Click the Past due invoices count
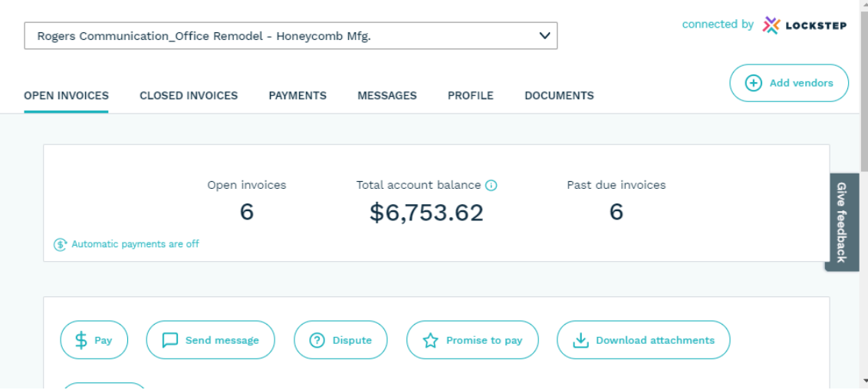This screenshot has height=390, width=868. (x=616, y=212)
